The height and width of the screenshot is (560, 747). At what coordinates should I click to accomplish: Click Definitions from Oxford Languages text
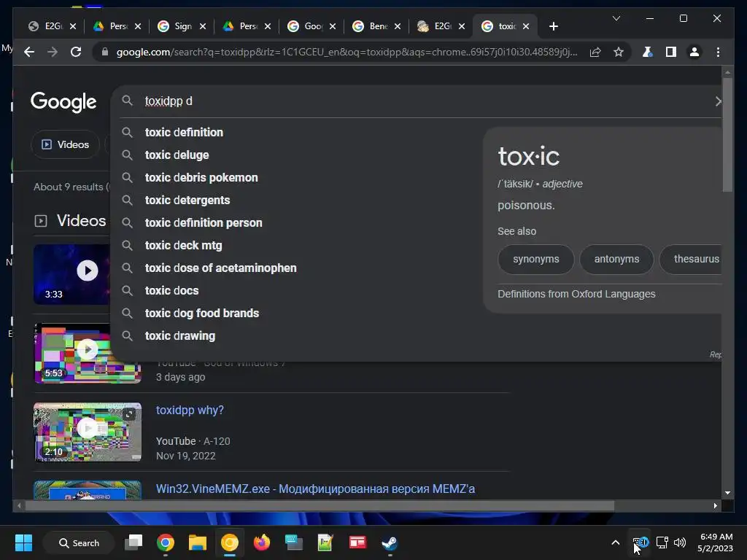point(576,294)
